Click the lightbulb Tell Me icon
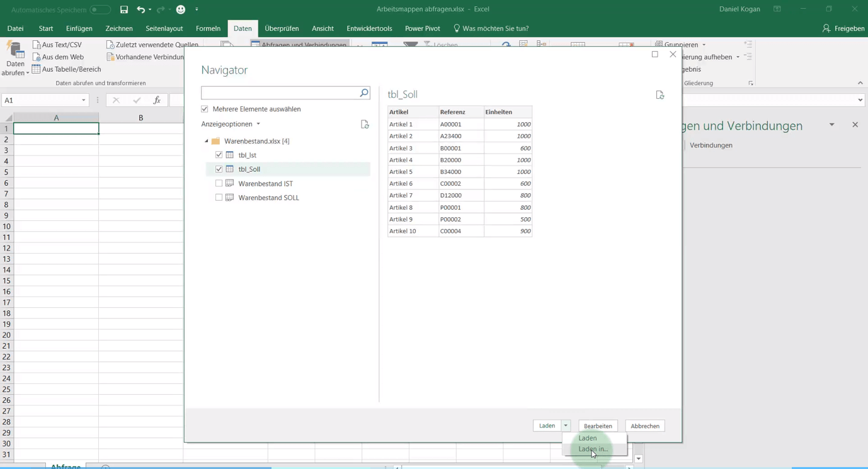 457,28
